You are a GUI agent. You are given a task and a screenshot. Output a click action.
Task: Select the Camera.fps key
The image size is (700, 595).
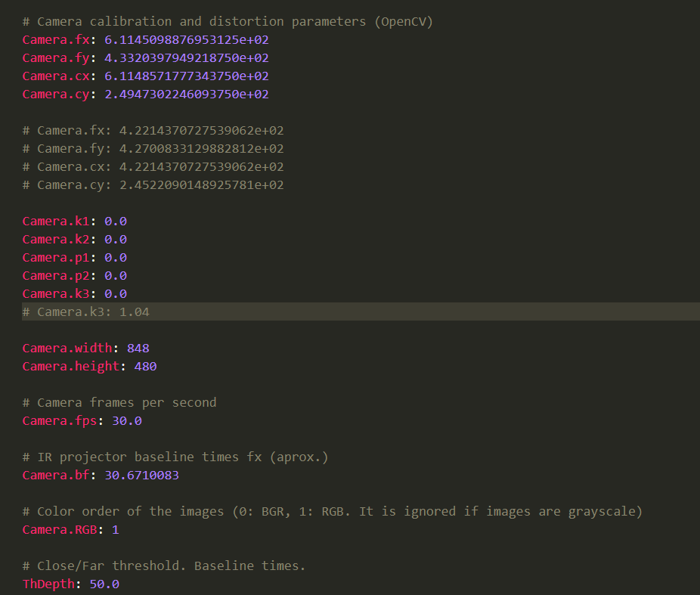60,421
